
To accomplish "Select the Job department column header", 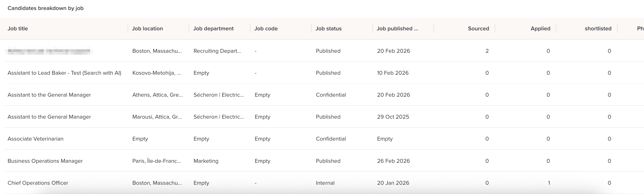I will click(213, 29).
